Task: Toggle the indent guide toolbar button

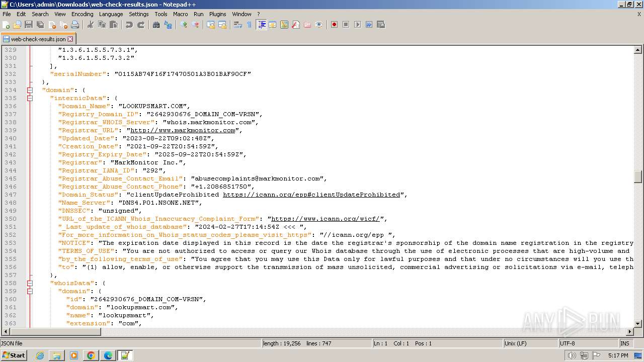Action: click(x=261, y=25)
